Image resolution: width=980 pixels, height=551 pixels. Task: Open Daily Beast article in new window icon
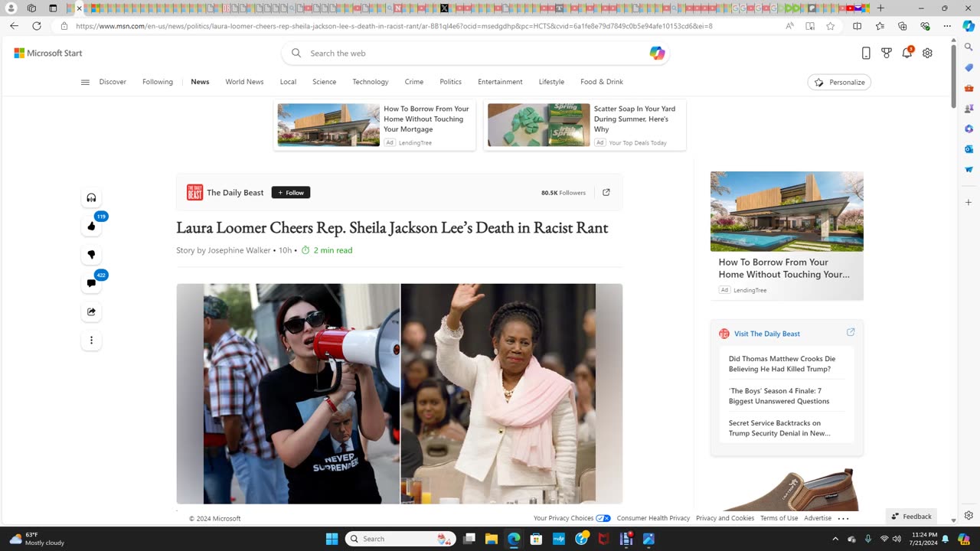606,192
